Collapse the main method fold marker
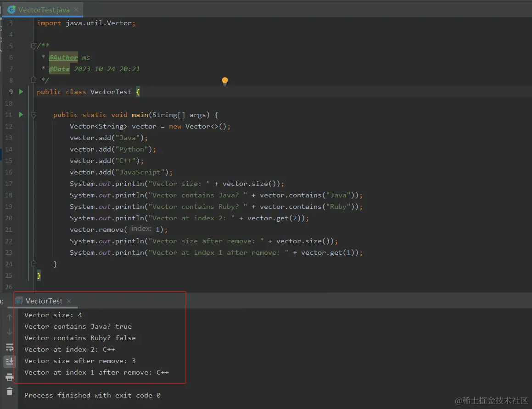Viewport: 532px width, 409px height. [x=33, y=115]
